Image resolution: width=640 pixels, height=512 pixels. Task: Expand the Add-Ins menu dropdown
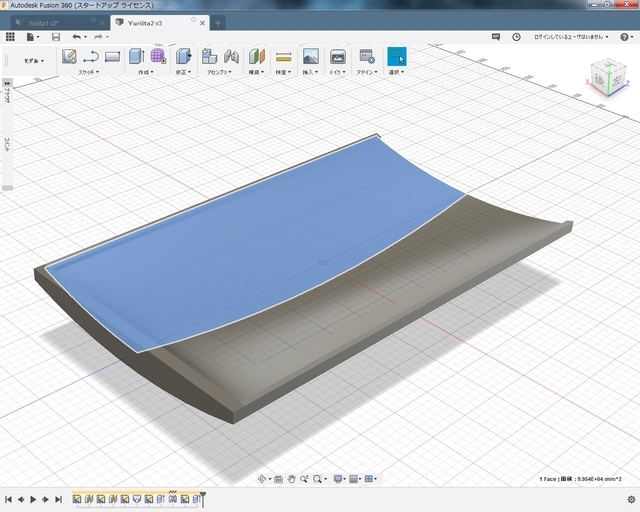click(367, 72)
